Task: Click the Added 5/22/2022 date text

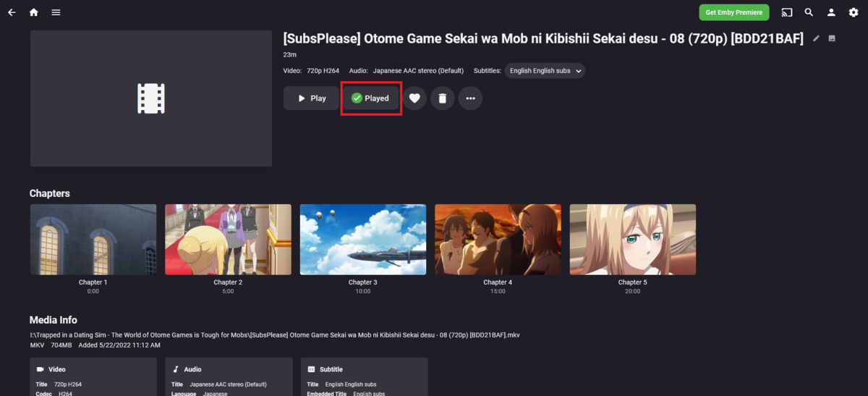Action: coord(119,345)
